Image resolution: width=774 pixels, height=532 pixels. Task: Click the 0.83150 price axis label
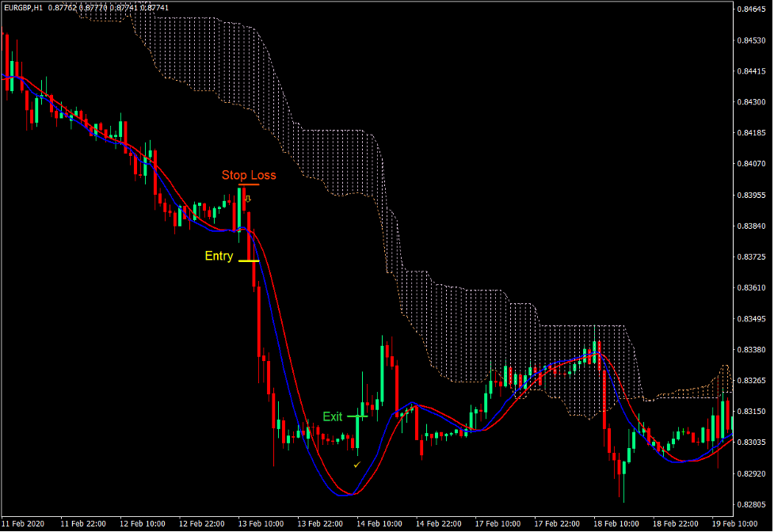tap(750, 411)
